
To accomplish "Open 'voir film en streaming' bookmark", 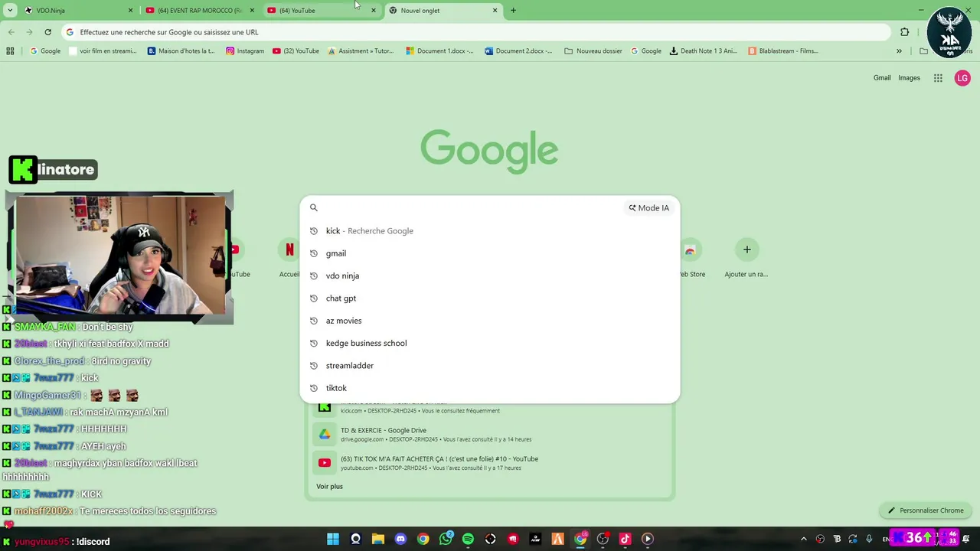I will pos(103,51).
